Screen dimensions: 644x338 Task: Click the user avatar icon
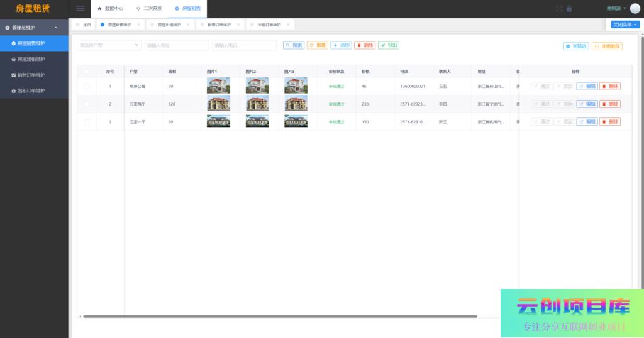tap(635, 9)
